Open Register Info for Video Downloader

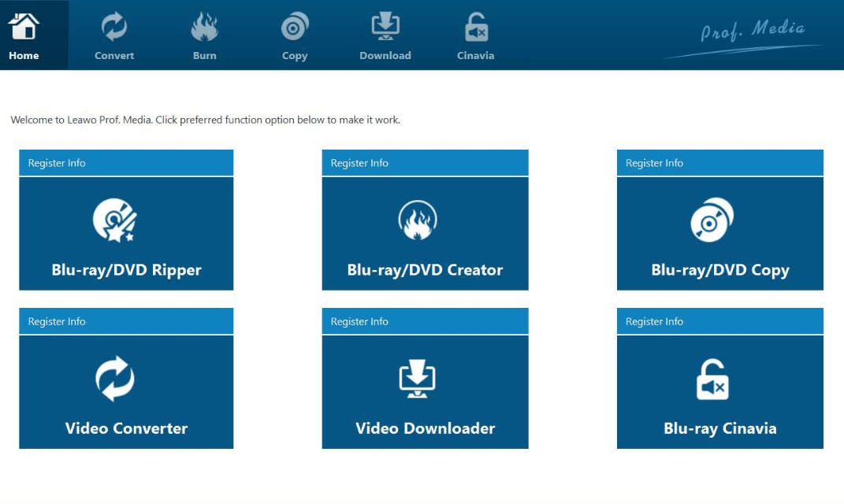click(426, 321)
